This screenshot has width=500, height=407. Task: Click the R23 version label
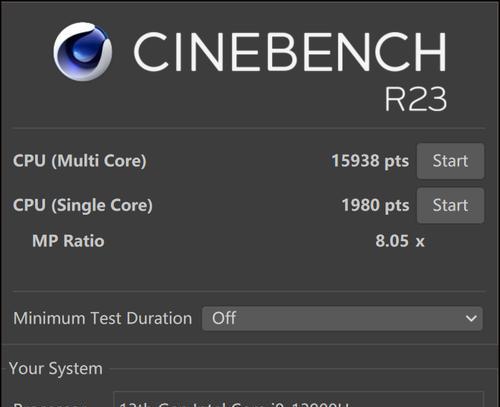coord(416,99)
